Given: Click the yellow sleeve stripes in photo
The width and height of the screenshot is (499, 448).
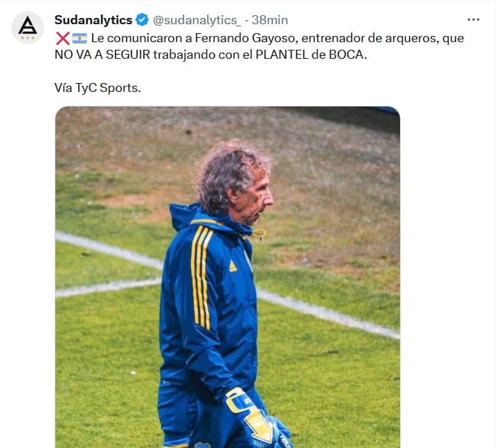Looking at the screenshot, I should coord(202,277).
